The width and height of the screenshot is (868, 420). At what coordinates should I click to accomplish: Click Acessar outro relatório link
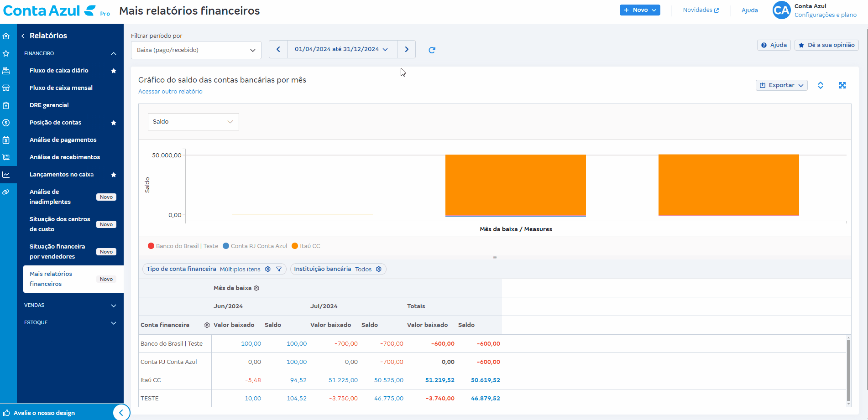pyautogui.click(x=170, y=92)
